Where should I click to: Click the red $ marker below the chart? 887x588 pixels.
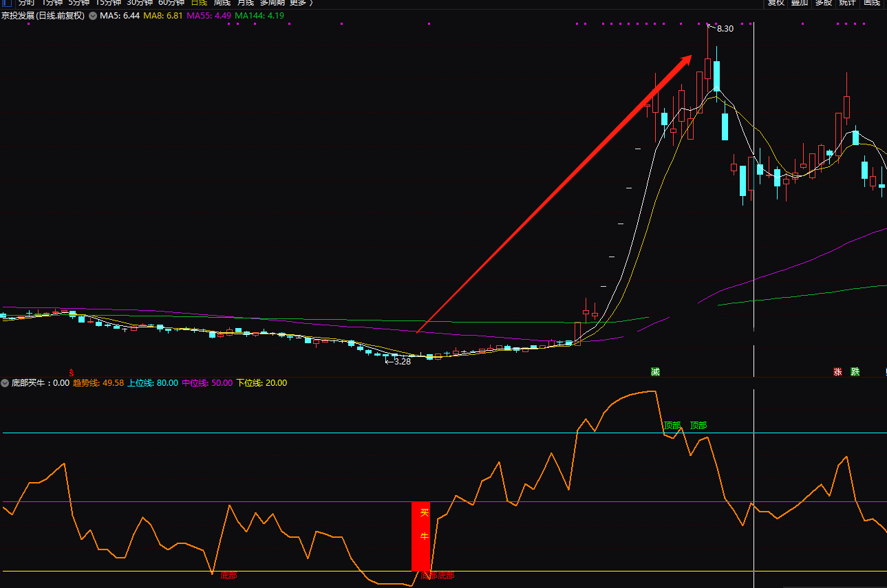(71, 371)
